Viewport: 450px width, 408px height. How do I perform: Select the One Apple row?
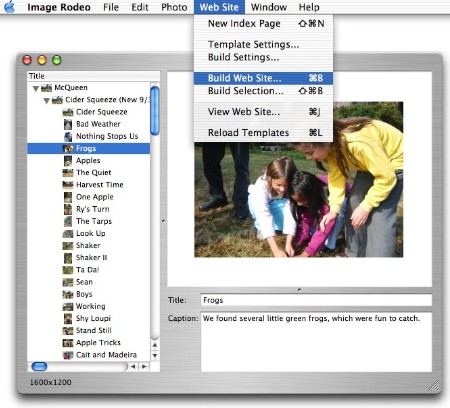point(89,197)
